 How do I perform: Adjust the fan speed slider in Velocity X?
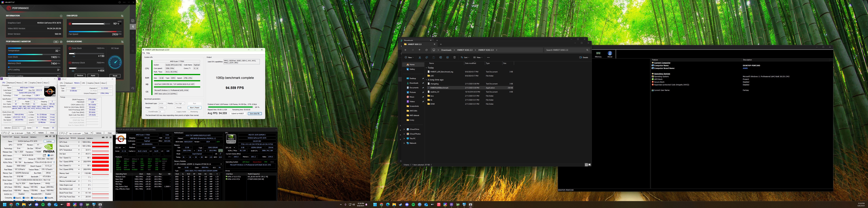[x=91, y=24]
